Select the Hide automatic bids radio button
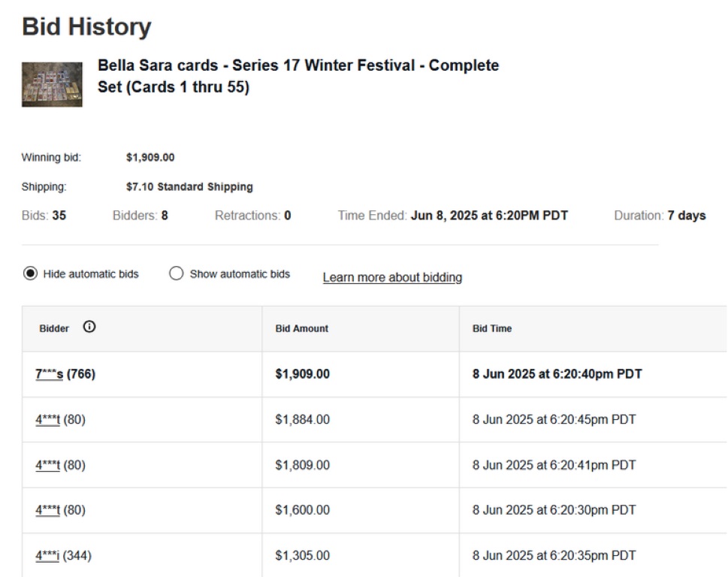Viewport: 728px width, 577px height. 30,274
